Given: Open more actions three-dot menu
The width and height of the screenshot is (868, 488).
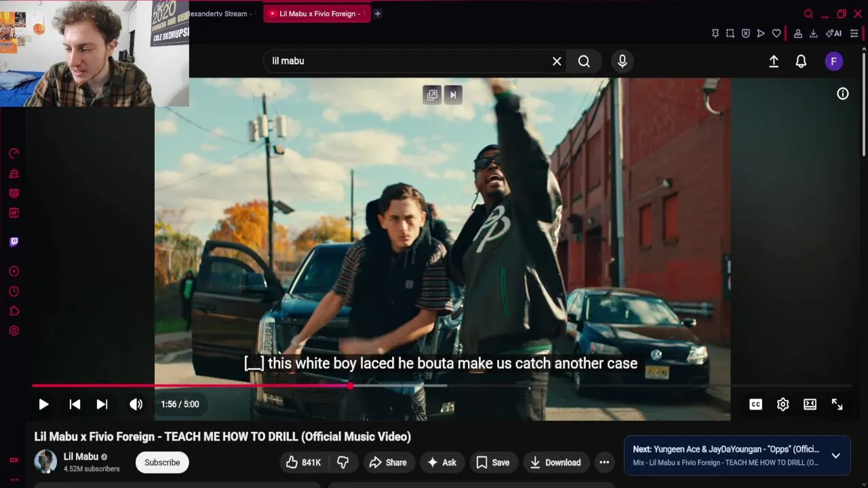Looking at the screenshot, I should click(604, 462).
